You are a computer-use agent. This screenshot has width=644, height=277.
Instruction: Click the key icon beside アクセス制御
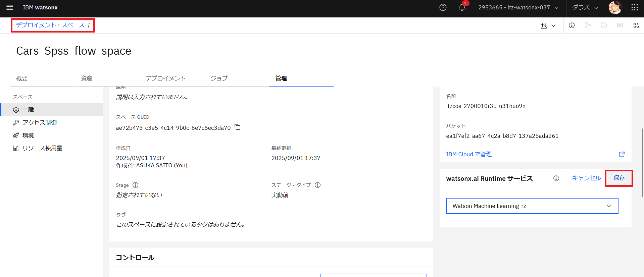(16, 123)
